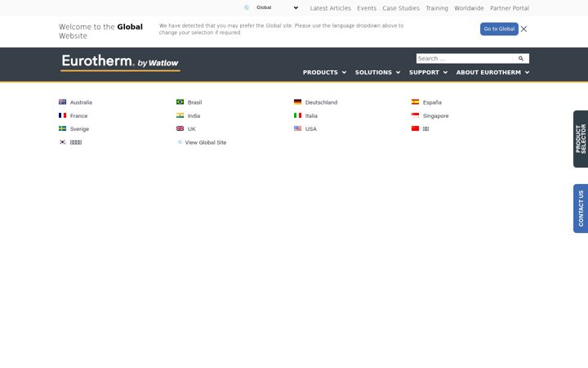
Task: Select the France site link
Action: pos(78,115)
